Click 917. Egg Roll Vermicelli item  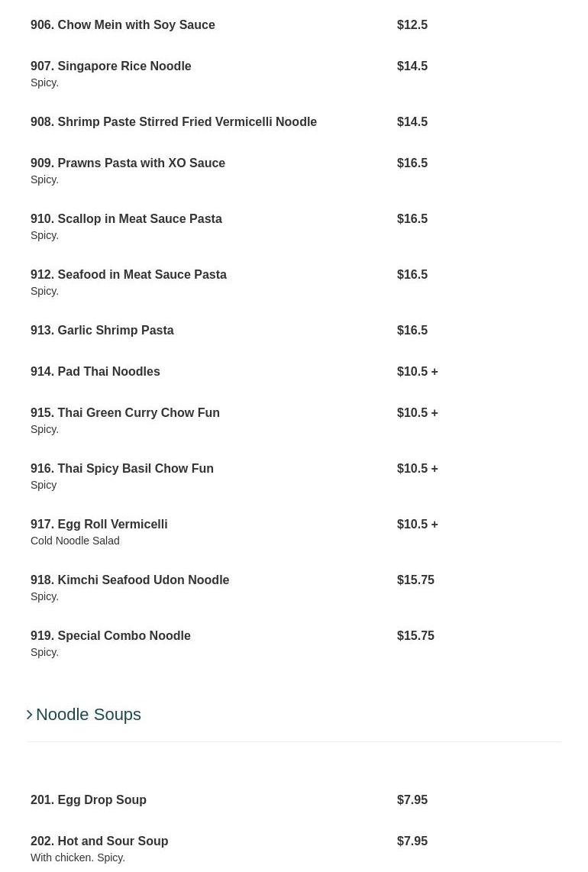pos(99,525)
